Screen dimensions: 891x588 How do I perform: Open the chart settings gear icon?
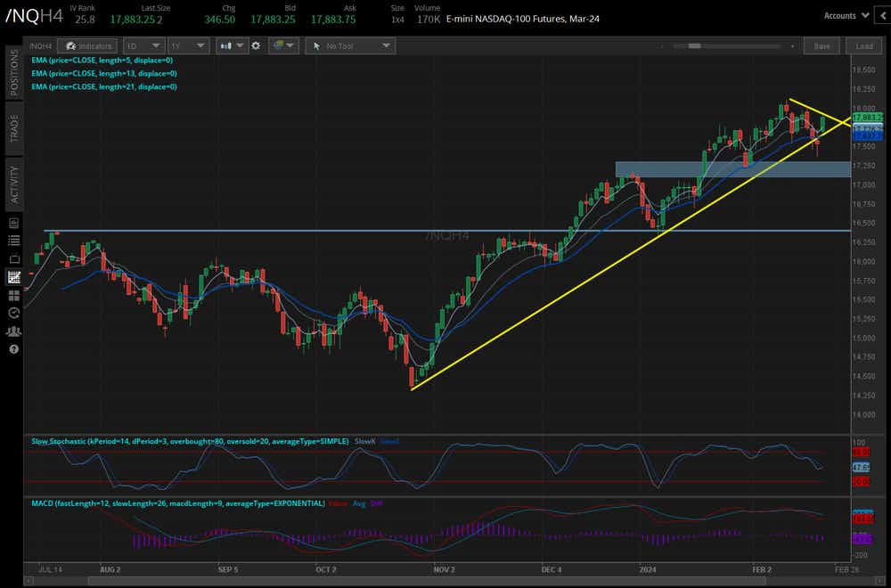click(x=256, y=45)
